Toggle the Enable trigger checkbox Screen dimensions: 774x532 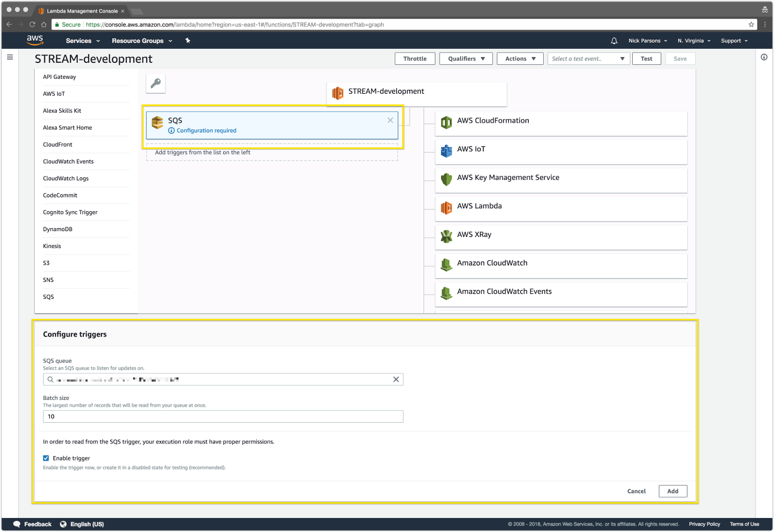point(46,458)
